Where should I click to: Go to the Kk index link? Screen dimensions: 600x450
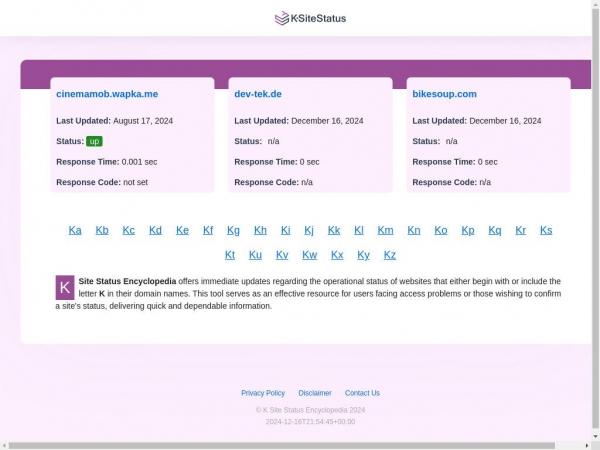(x=334, y=230)
